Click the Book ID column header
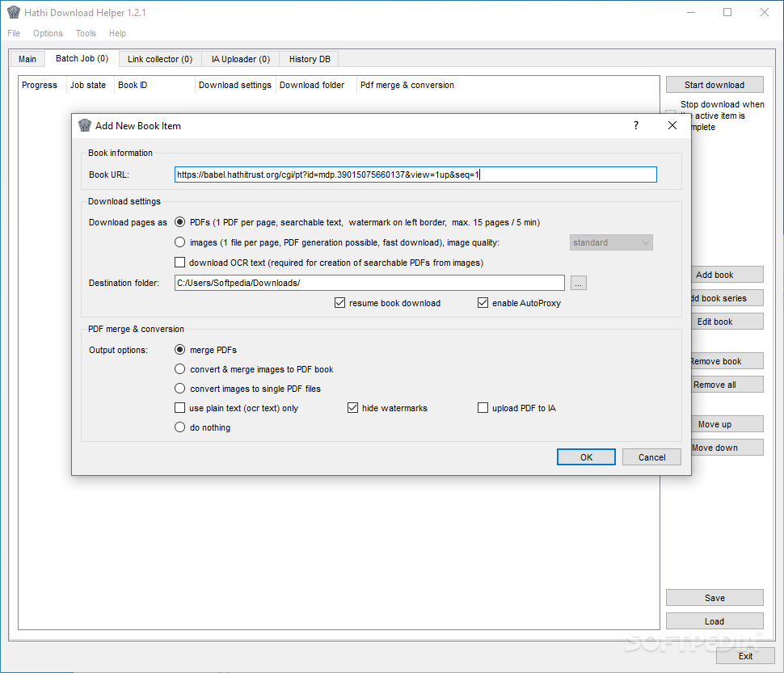This screenshot has height=673, width=784. click(x=154, y=85)
